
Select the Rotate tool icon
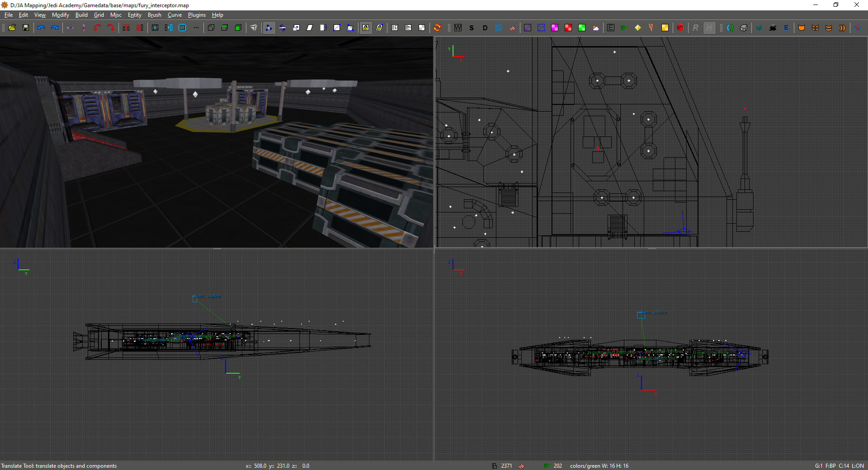pos(283,28)
